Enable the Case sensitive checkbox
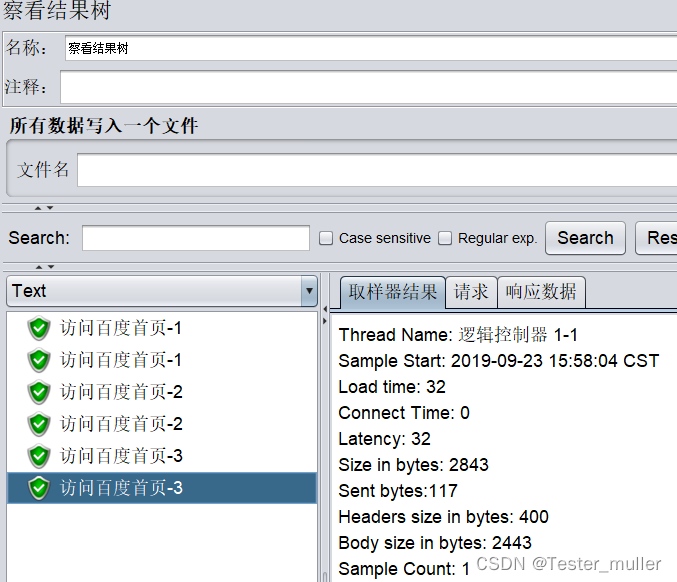This screenshot has width=677, height=582. pyautogui.click(x=326, y=238)
